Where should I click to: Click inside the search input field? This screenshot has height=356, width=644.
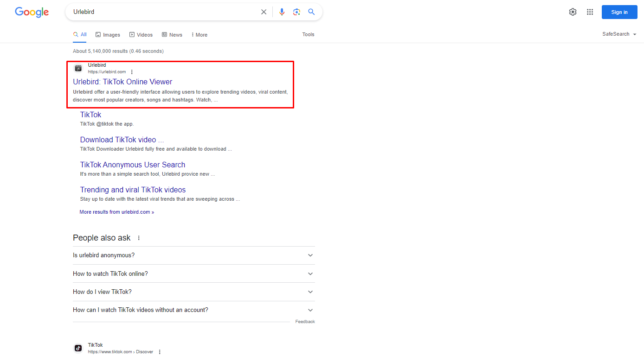coord(162,12)
